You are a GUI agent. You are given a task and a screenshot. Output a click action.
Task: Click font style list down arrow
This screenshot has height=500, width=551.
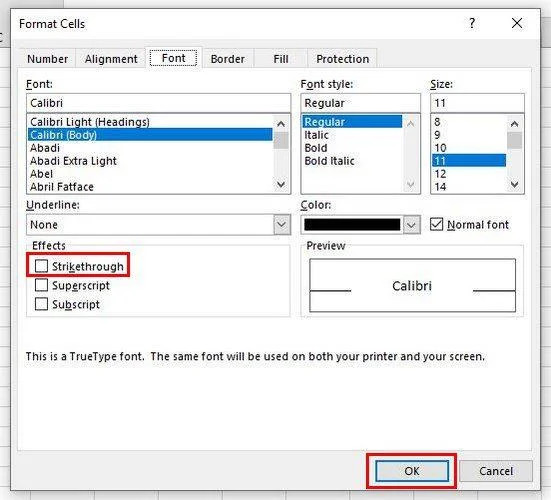(x=410, y=184)
